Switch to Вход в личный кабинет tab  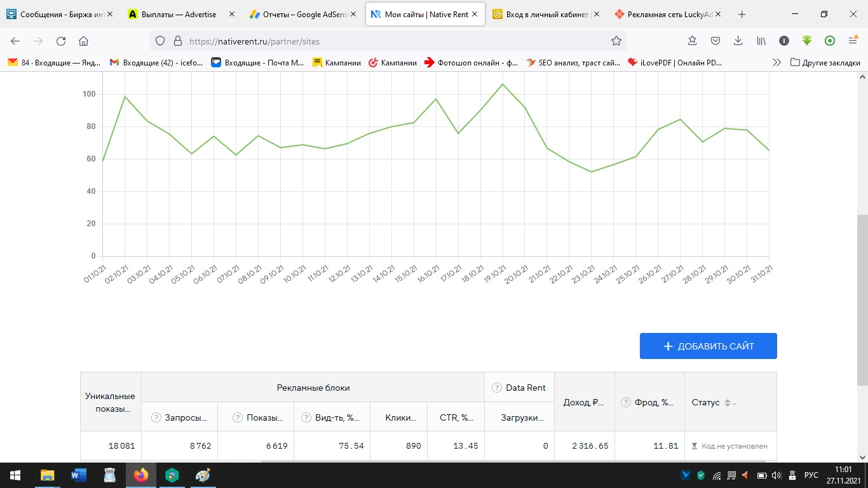click(545, 14)
